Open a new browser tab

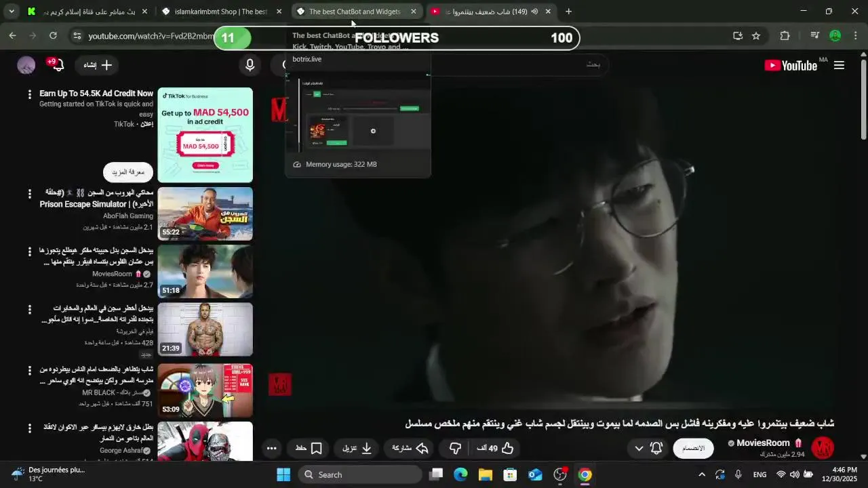click(568, 12)
